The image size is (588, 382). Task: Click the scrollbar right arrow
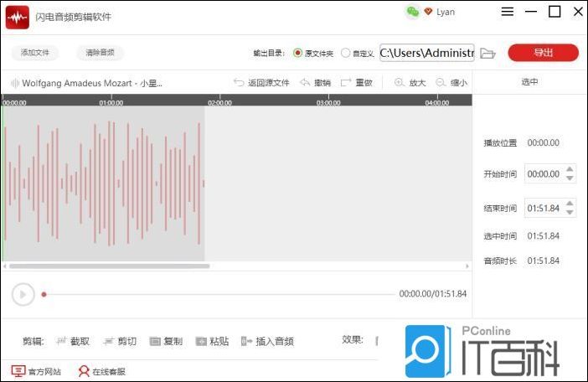click(467, 266)
